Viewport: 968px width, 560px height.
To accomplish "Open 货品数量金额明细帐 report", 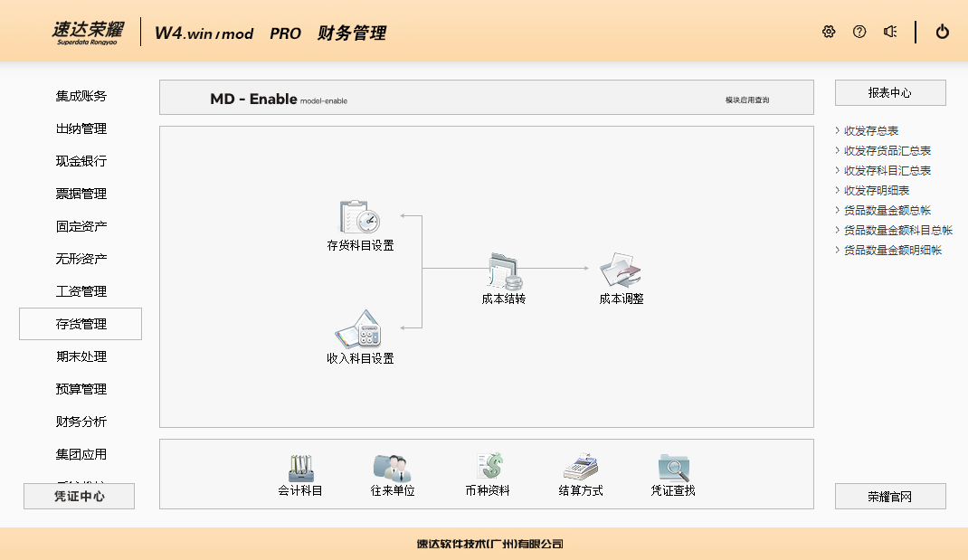I will point(892,251).
